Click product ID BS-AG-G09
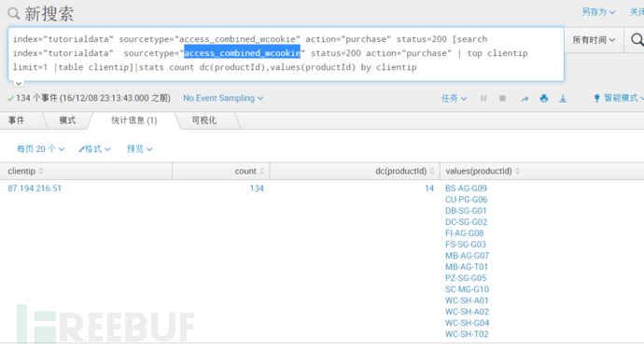This screenshot has width=644, height=350. click(x=466, y=189)
